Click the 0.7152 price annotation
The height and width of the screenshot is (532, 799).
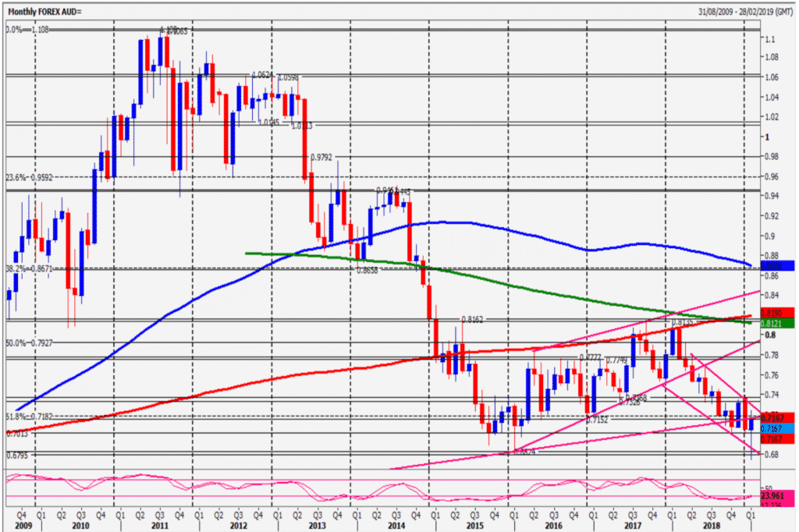597,420
